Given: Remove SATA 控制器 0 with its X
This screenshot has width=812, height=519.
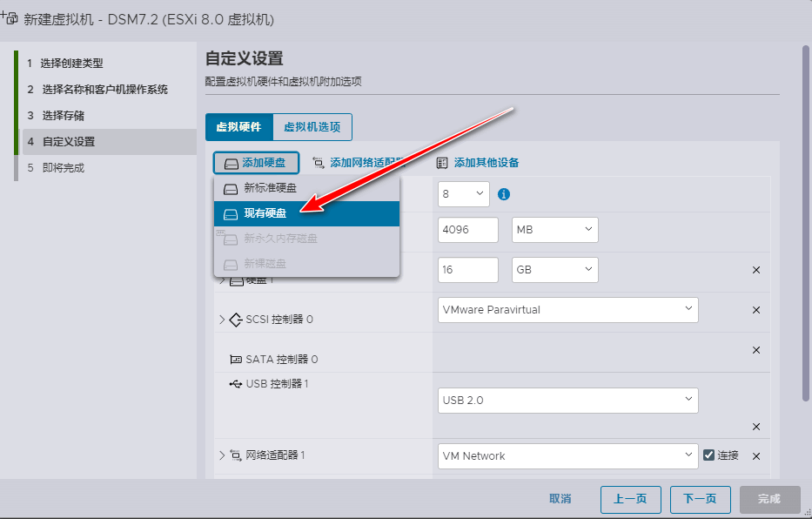Looking at the screenshot, I should (756, 350).
